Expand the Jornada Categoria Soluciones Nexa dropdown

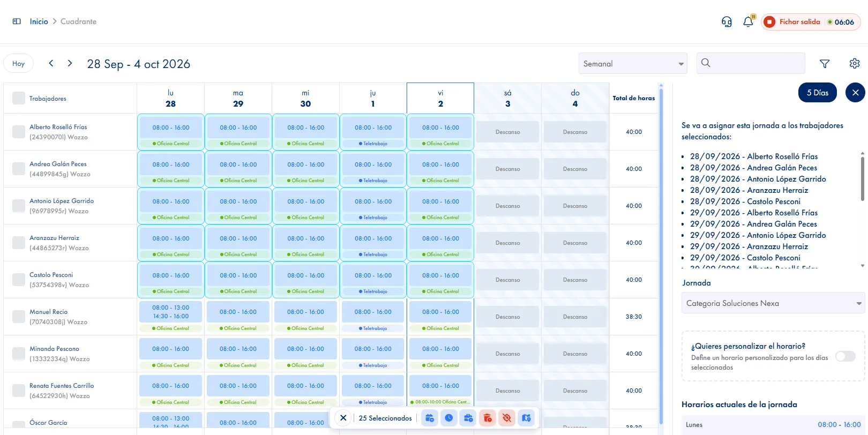(x=773, y=303)
